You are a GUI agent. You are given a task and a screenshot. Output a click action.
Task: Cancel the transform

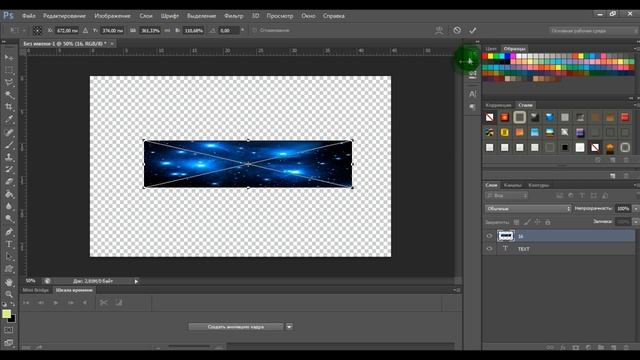[457, 31]
